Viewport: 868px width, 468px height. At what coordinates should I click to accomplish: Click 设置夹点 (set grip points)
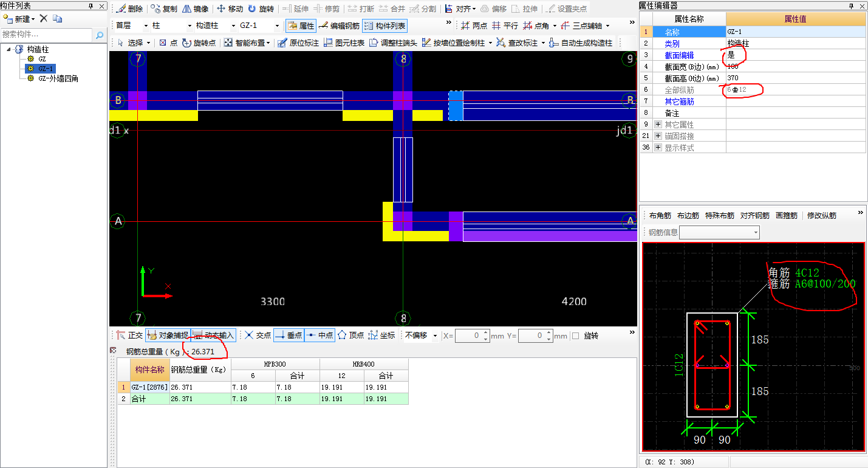tap(567, 9)
